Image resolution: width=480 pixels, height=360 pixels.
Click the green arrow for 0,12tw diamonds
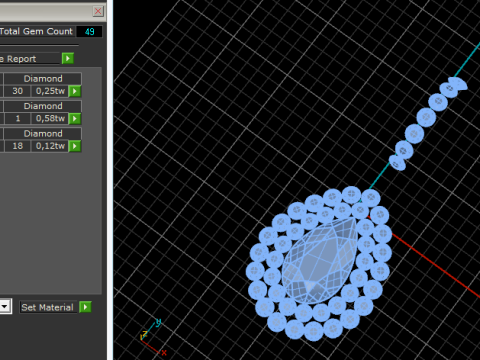click(x=75, y=146)
